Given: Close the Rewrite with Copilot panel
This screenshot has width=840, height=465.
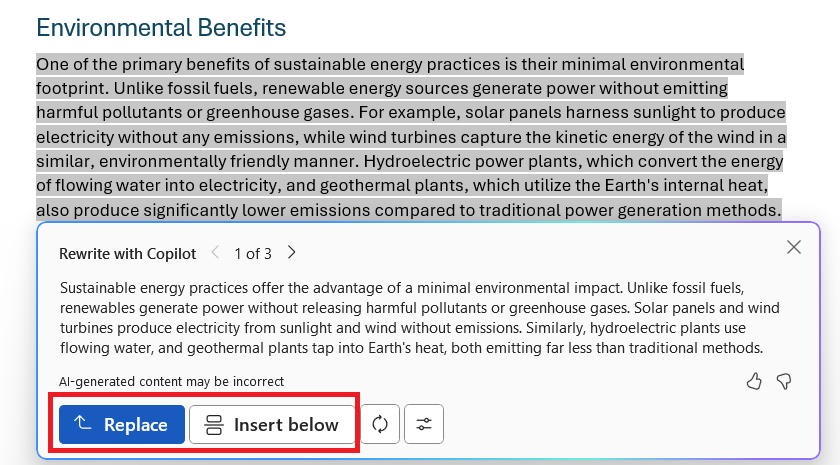Looking at the screenshot, I should (x=794, y=247).
